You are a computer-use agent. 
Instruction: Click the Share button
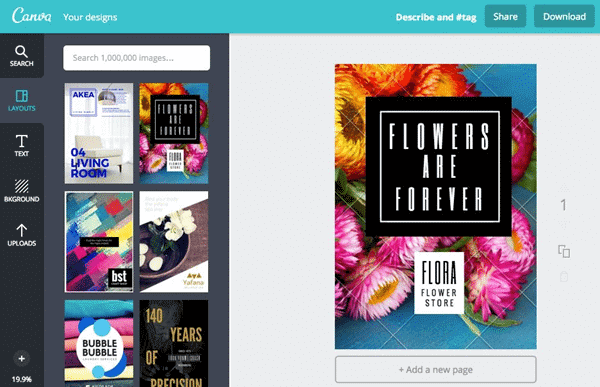505,16
